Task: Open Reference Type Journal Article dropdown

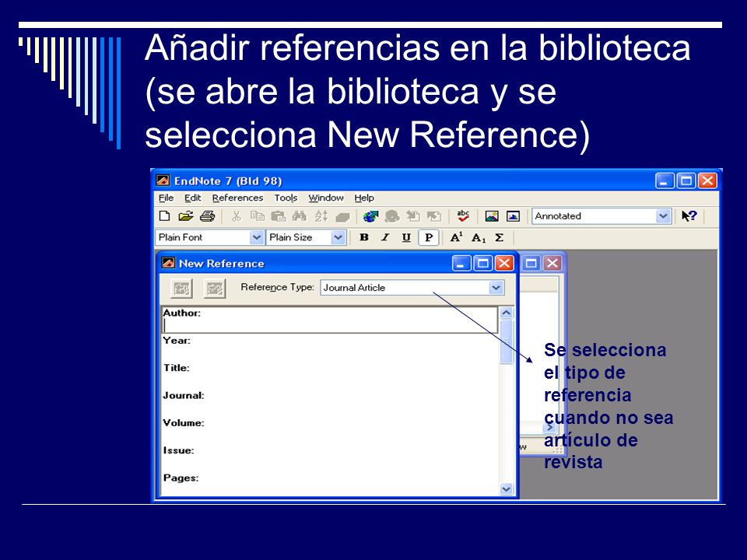Action: 496,288
